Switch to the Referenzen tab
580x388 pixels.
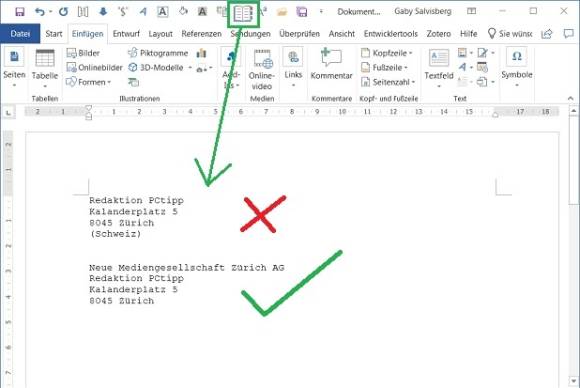point(201,34)
